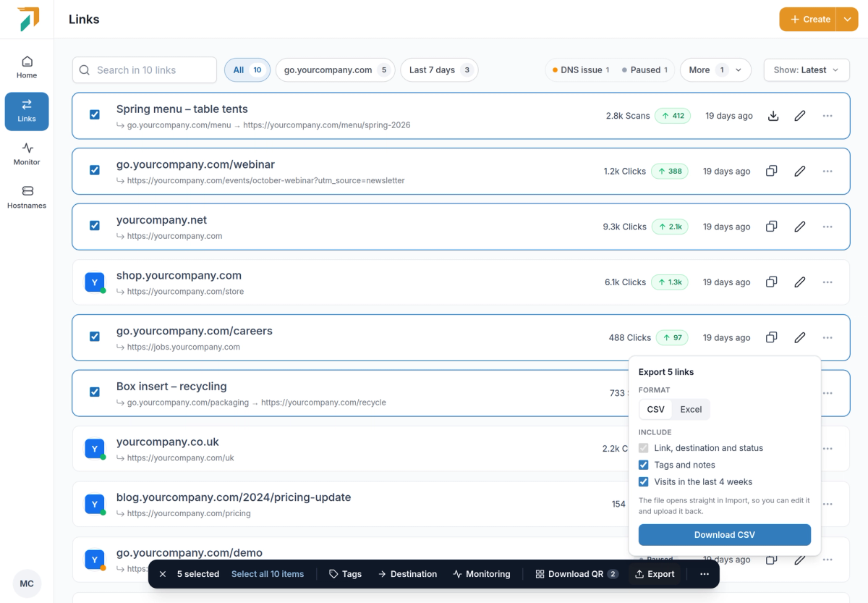Open blog.yourcompany.com/2024/pricing-update link title
Image resolution: width=868 pixels, height=603 pixels.
tap(234, 497)
